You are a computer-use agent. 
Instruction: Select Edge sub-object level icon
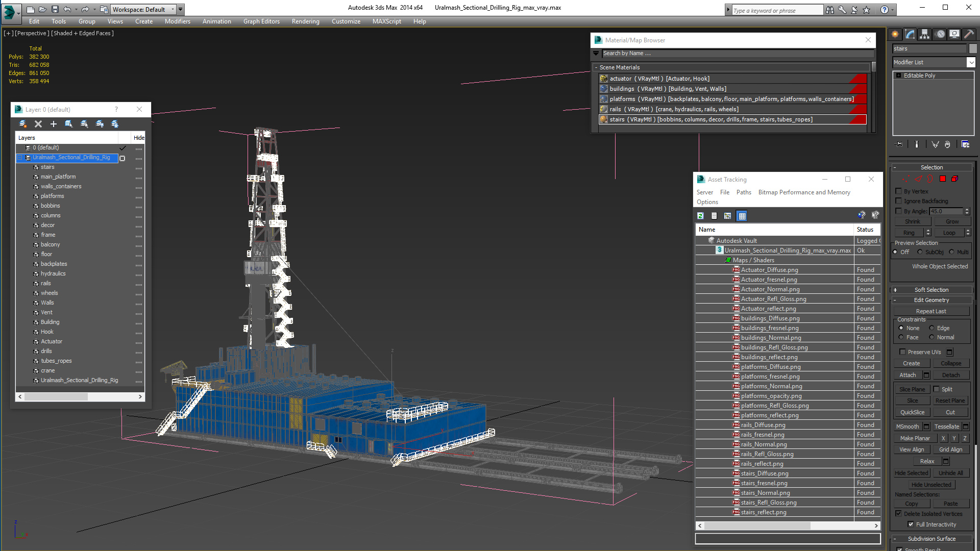coord(918,179)
